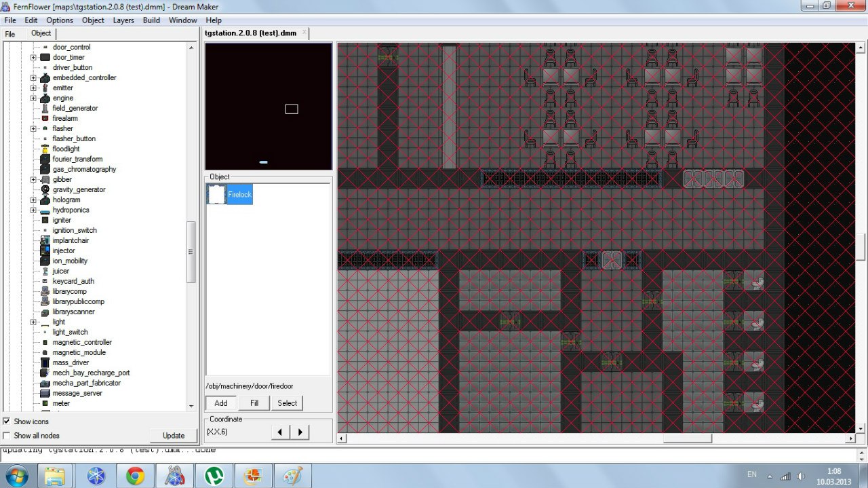
Task: Click the Windows Start button
Action: tap(16, 476)
